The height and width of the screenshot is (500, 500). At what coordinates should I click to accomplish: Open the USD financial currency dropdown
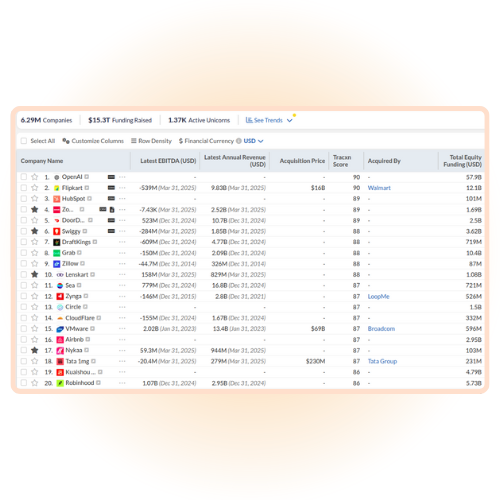(x=253, y=141)
